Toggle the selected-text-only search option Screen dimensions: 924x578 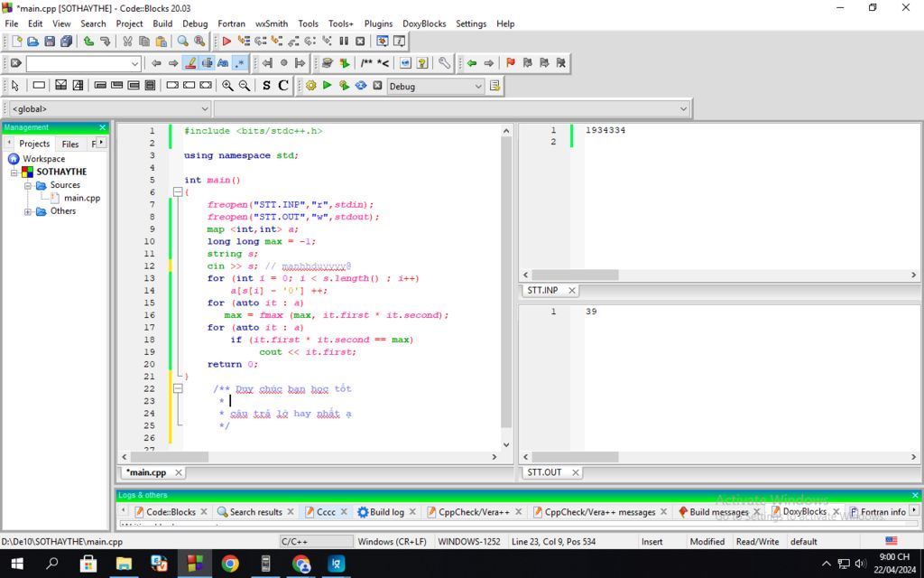207,63
